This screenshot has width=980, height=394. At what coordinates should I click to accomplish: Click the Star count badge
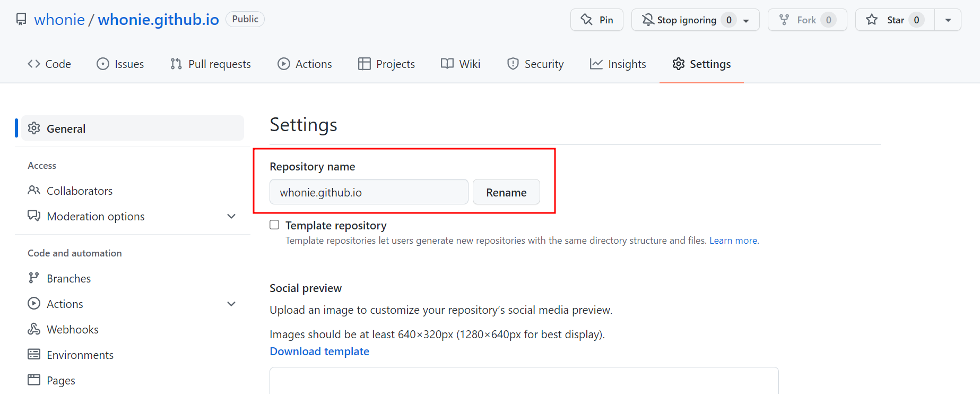(x=916, y=20)
